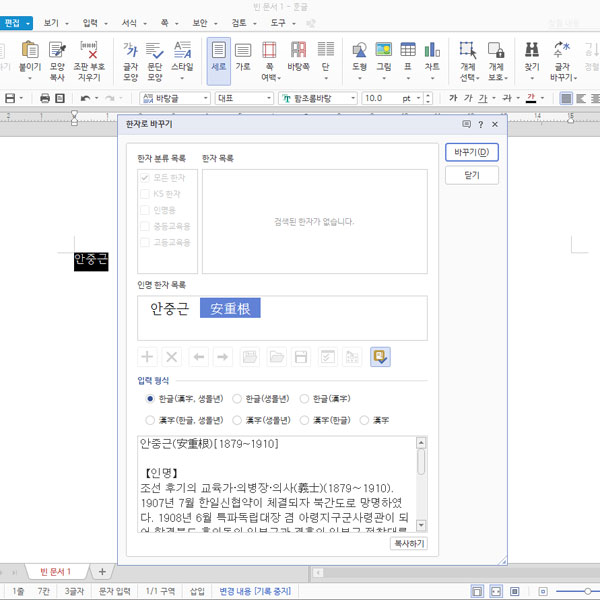600x600 pixels.
Task: Select the 漢字(한글) radio option
Action: [x=304, y=420]
